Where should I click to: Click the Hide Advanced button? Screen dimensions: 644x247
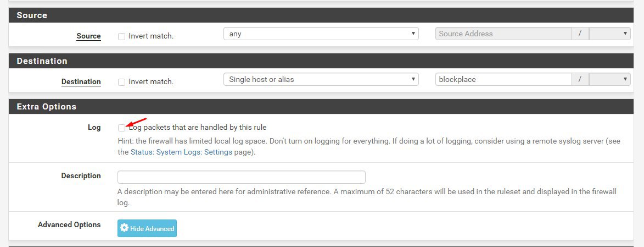147,228
